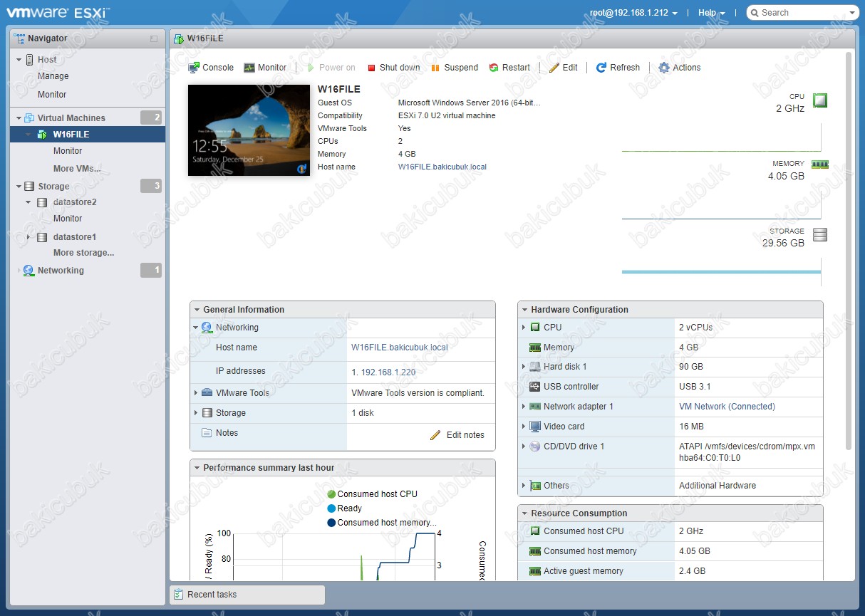Toggle the Ready chart legend series
The height and width of the screenshot is (616, 865).
344,508
